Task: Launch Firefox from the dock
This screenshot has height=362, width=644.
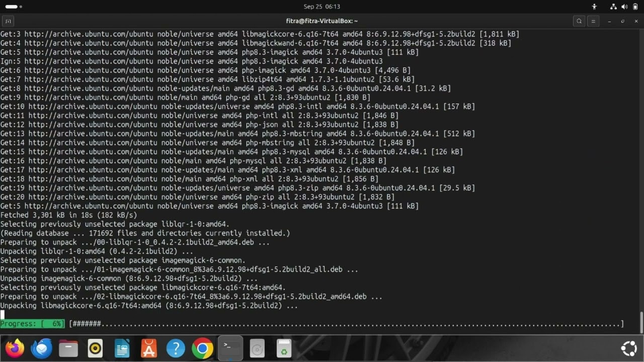Action: click(15, 348)
